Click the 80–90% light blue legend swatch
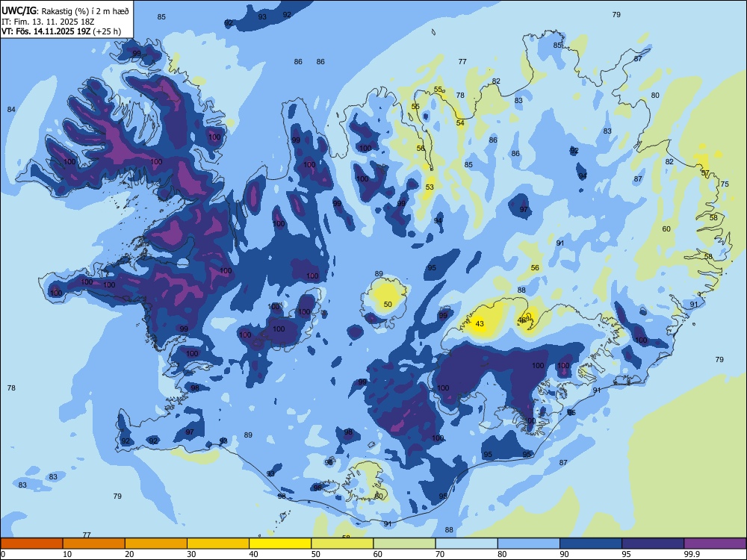 (x=529, y=544)
